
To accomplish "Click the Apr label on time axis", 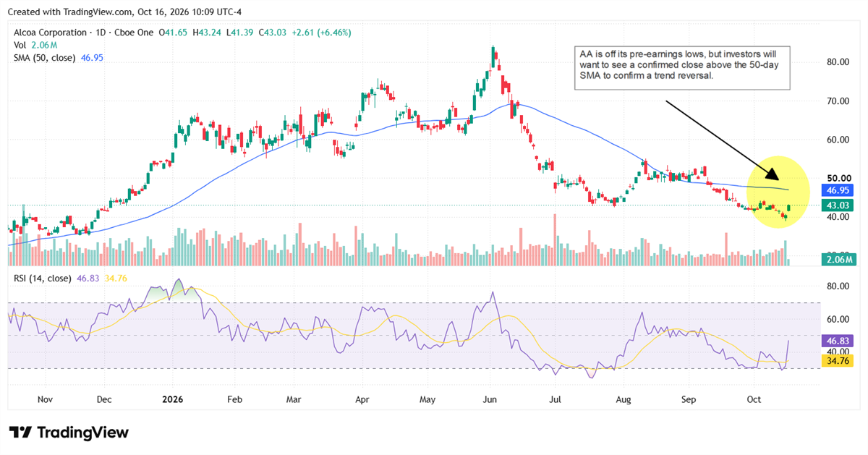I will 363,399.
